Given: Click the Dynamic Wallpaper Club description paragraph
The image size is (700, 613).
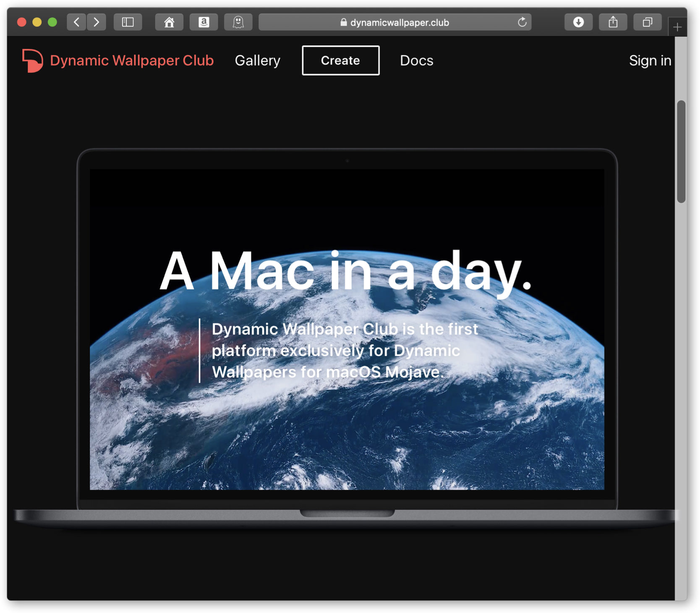Looking at the screenshot, I should point(344,351).
